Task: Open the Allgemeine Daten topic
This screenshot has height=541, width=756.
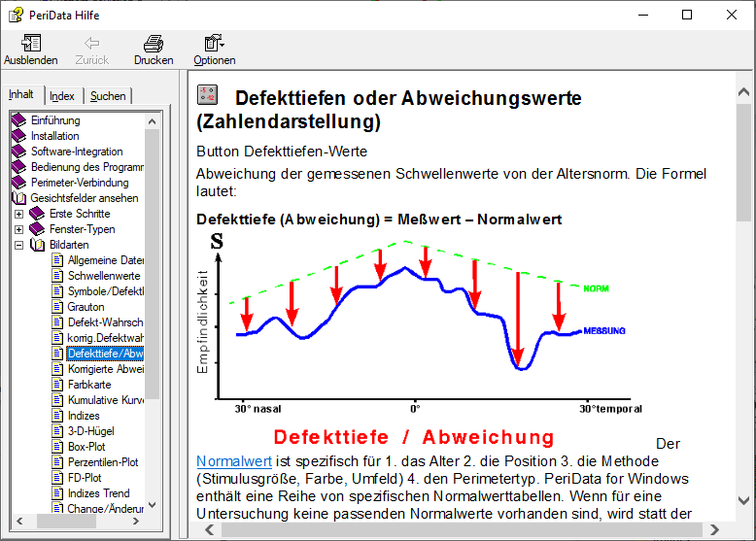Action: click(106, 260)
